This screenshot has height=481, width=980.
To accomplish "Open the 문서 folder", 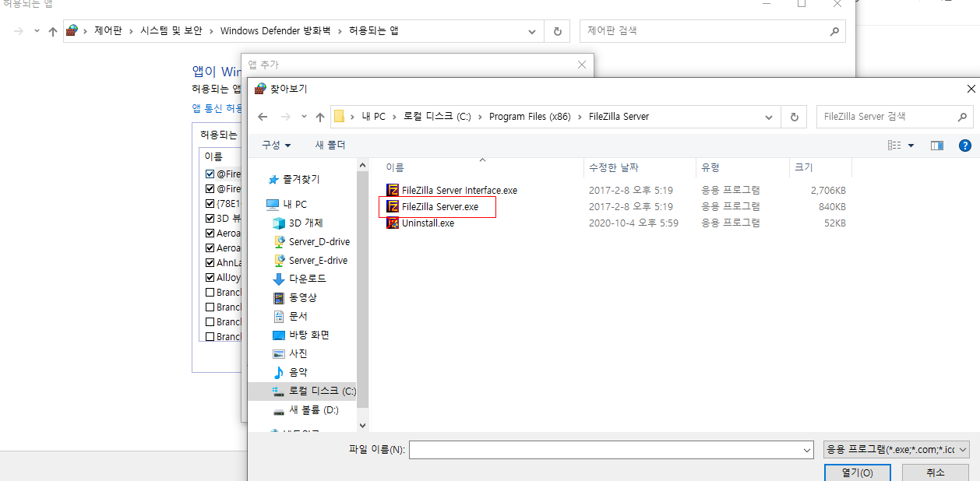I will pos(291,316).
